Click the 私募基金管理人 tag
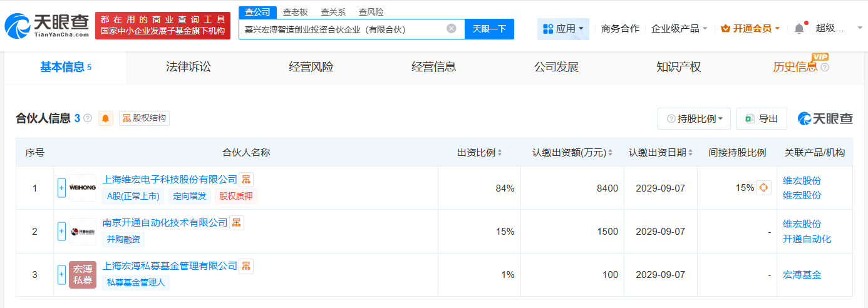 136,282
